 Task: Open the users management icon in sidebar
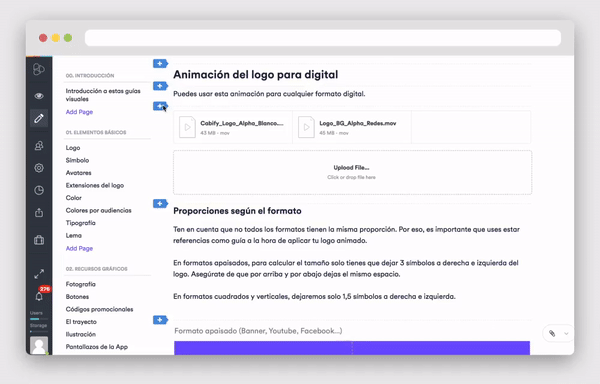pyautogui.click(x=39, y=145)
